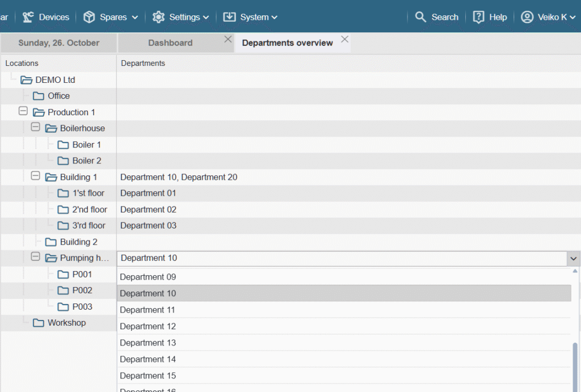Click the System download icon
581x392 pixels.
click(x=229, y=17)
